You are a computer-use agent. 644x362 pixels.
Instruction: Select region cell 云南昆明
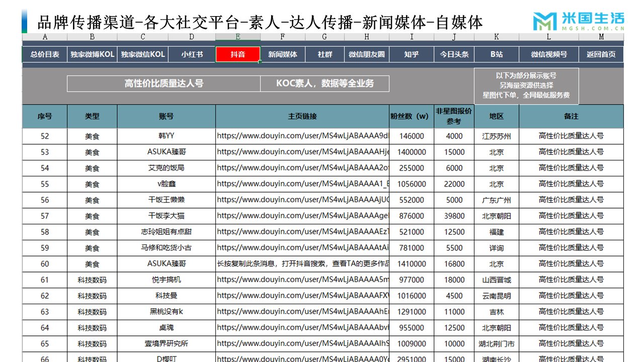[497, 296]
